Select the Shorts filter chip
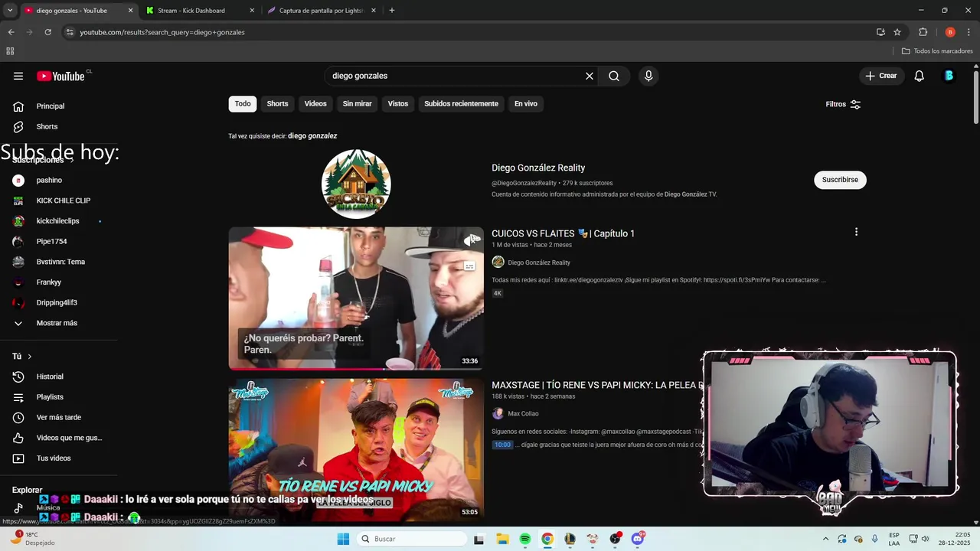Image resolution: width=980 pixels, height=551 pixels. (277, 104)
